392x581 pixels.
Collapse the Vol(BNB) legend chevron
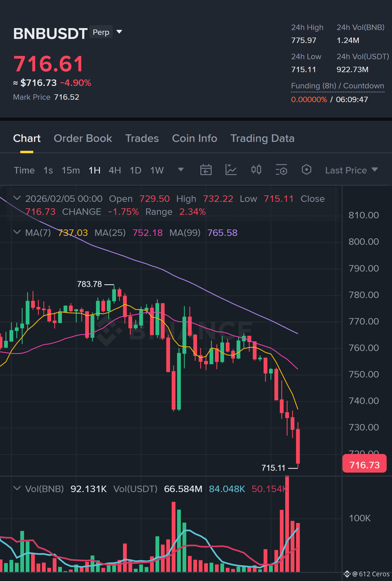point(17,489)
